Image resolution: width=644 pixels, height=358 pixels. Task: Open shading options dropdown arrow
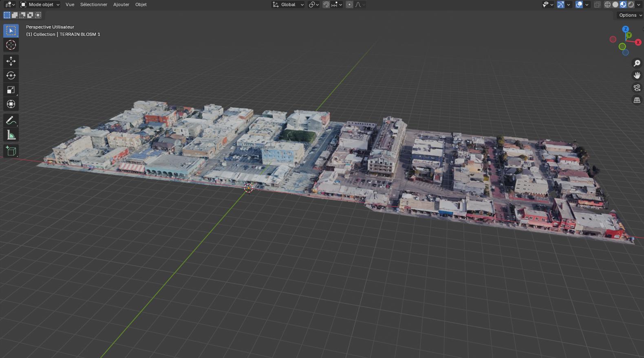638,4
